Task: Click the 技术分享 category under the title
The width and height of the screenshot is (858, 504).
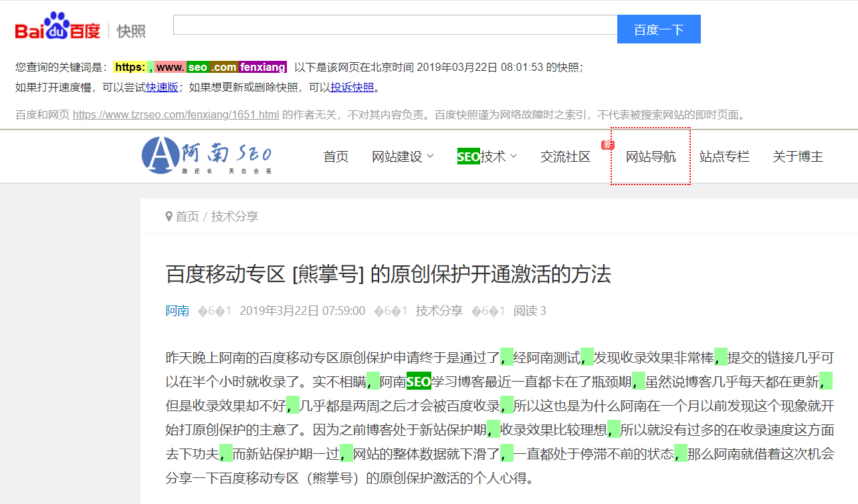Action: coord(439,310)
